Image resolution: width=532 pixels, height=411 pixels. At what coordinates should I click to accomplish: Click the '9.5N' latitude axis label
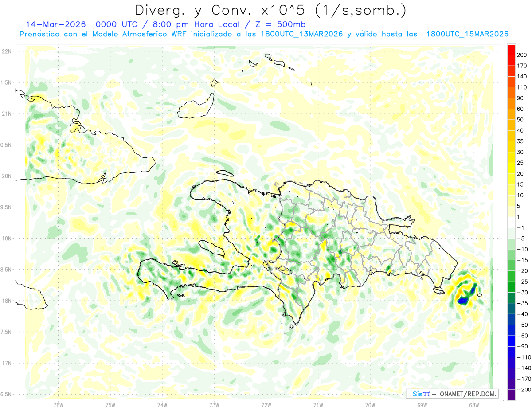point(7,207)
